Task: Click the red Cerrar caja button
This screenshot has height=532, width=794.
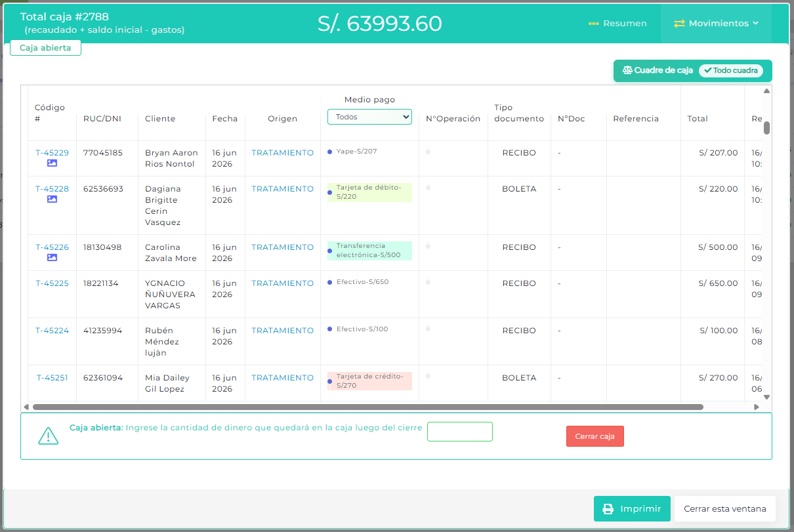Action: (x=595, y=436)
